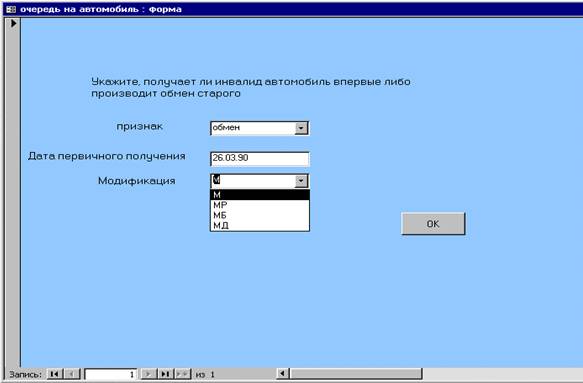Click the Модификация combo box text field
Viewport: 583px width, 383px height.
pyautogui.click(x=253, y=181)
